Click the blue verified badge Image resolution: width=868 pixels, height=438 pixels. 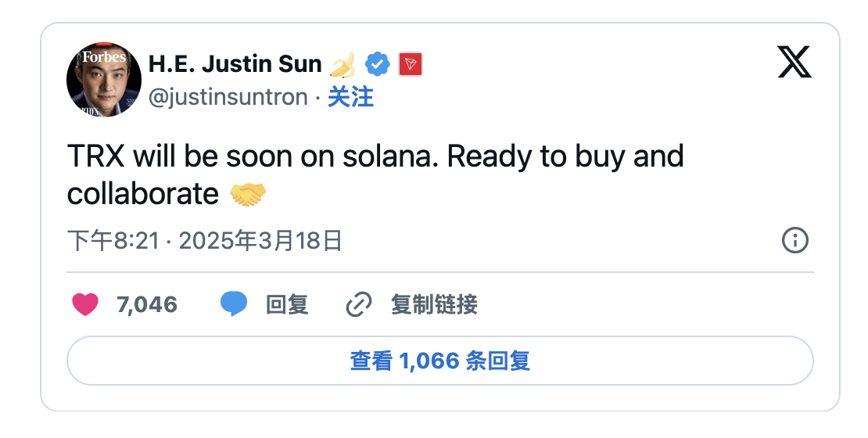(378, 64)
